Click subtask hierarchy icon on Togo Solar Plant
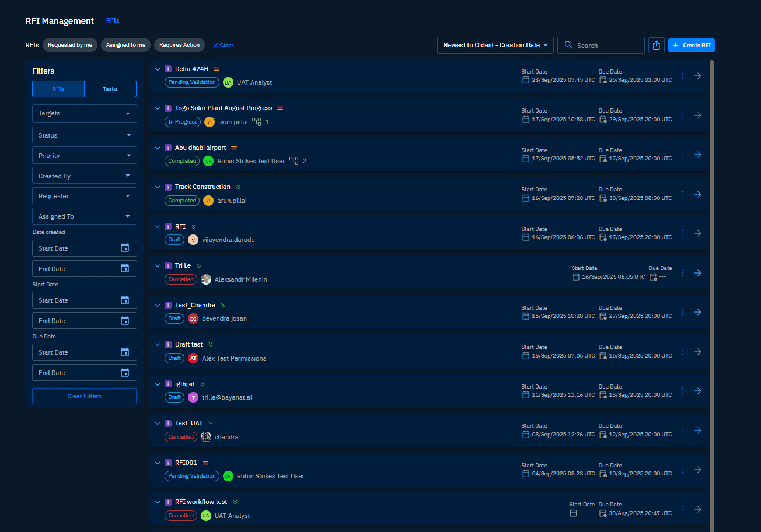 (x=257, y=122)
